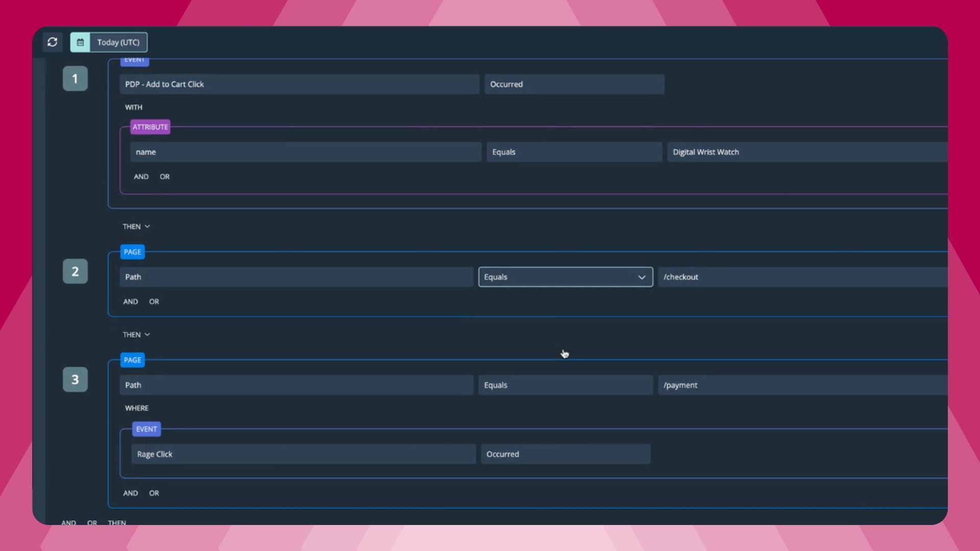Click the PAGE badge on step 2
The image size is (980, 551).
pyautogui.click(x=133, y=251)
